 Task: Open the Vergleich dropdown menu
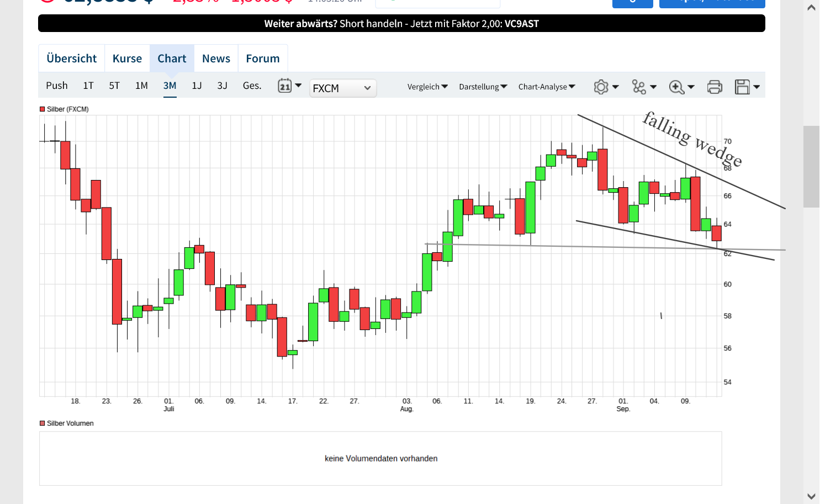[x=427, y=87]
